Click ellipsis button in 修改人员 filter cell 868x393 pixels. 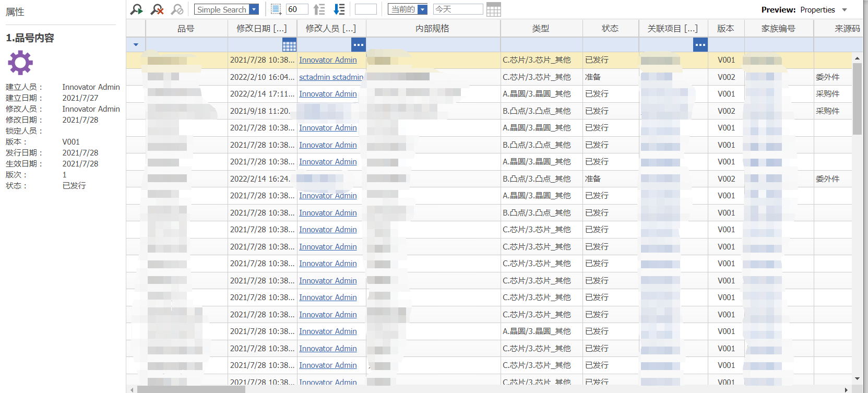point(359,45)
